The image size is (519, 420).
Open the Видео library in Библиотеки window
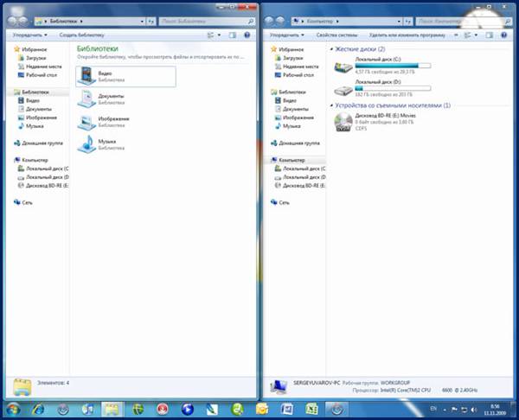[x=125, y=76]
